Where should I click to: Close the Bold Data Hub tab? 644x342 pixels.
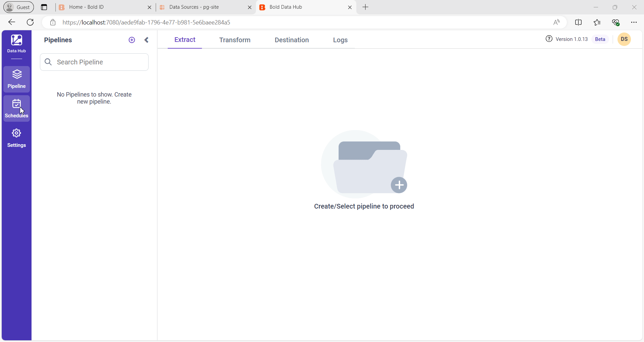350,7
